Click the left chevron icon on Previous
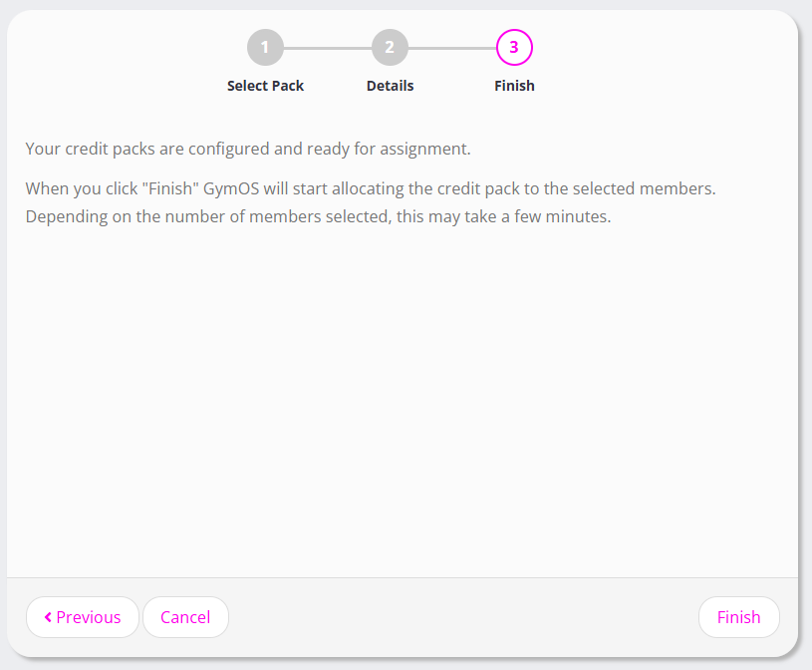The width and height of the screenshot is (812, 670). pyautogui.click(x=48, y=617)
